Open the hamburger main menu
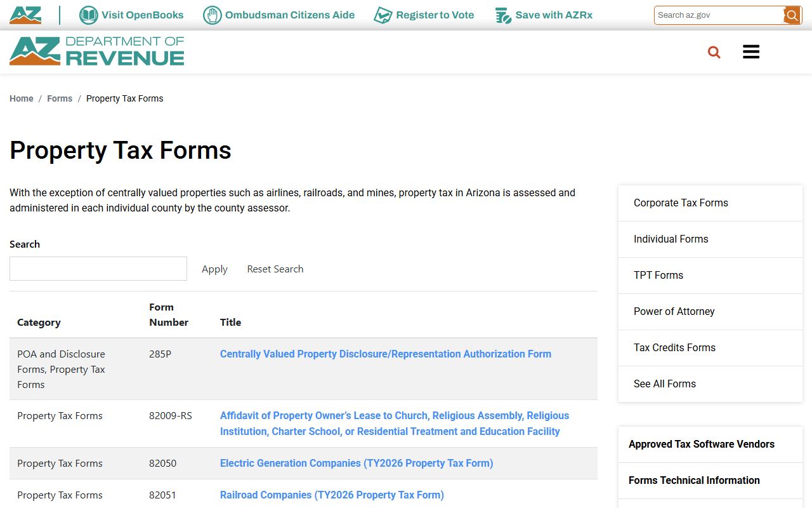The width and height of the screenshot is (812, 508). pos(751,52)
